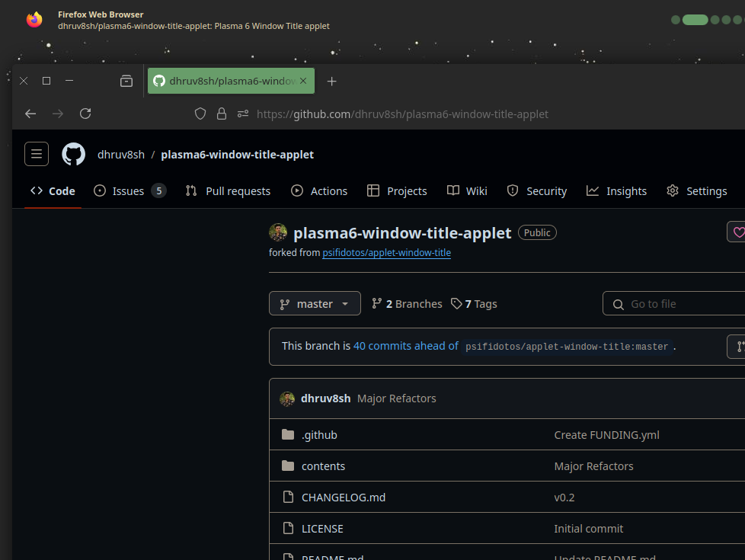Close the dhruv8sh/plasma6-window tab
Viewport: 745px width, 560px height.
[303, 81]
